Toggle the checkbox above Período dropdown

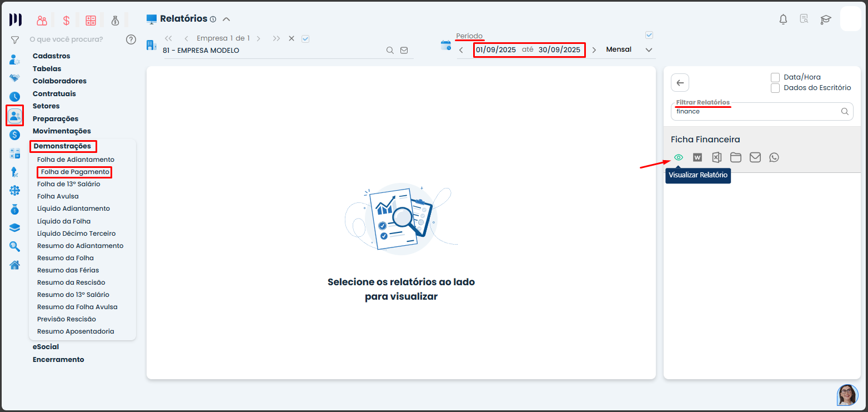coord(649,35)
